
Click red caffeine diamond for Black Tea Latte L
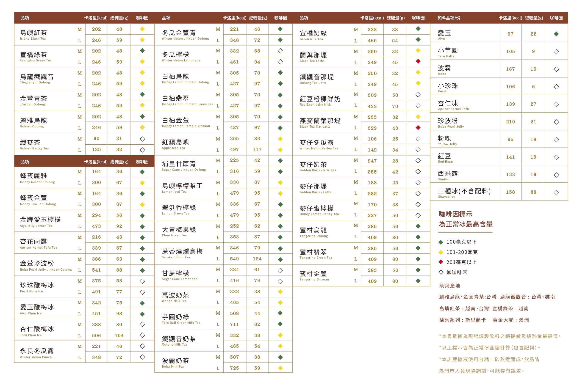coord(418,61)
